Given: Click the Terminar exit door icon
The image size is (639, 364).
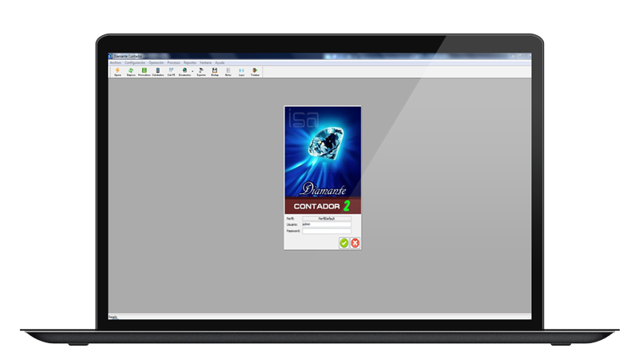Looking at the screenshot, I should click(x=255, y=72).
